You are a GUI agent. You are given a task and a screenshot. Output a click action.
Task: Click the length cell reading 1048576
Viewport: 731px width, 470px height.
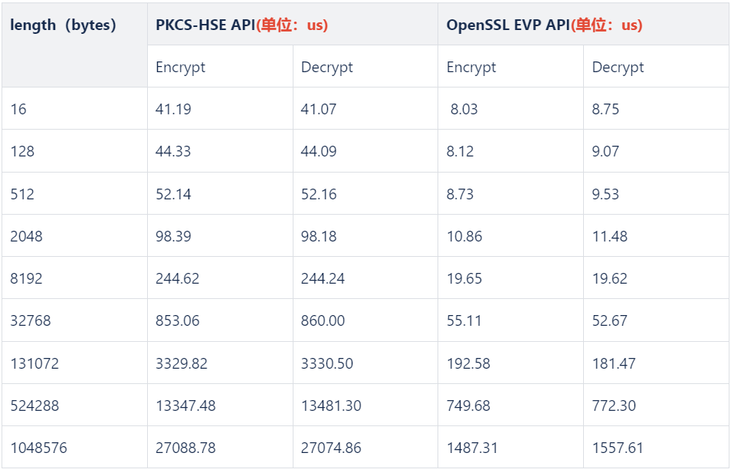click(x=75, y=447)
